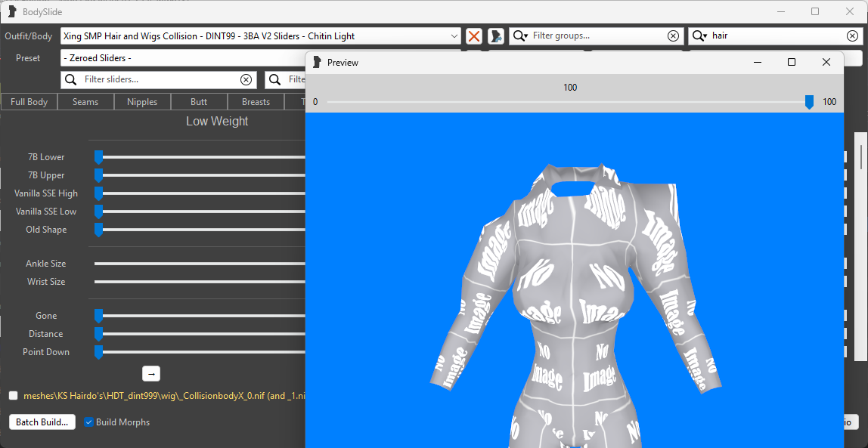Click the Distance slider thumb

[x=98, y=334]
